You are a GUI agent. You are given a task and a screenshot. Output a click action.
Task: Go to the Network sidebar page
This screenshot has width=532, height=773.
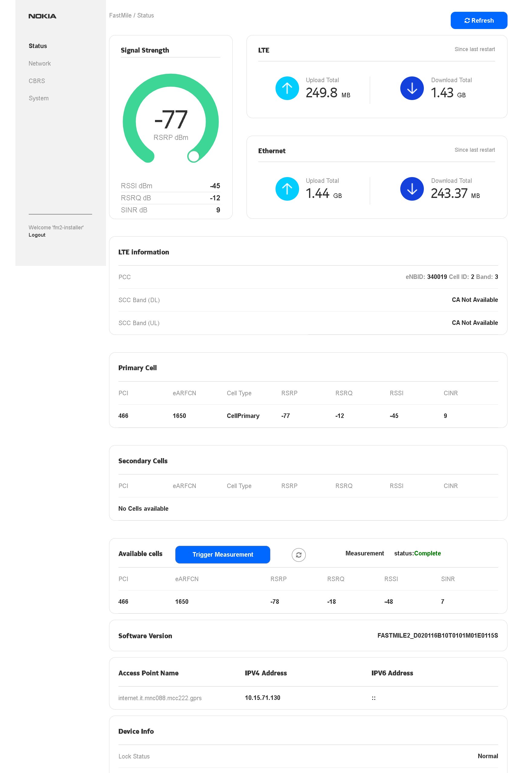(x=39, y=63)
